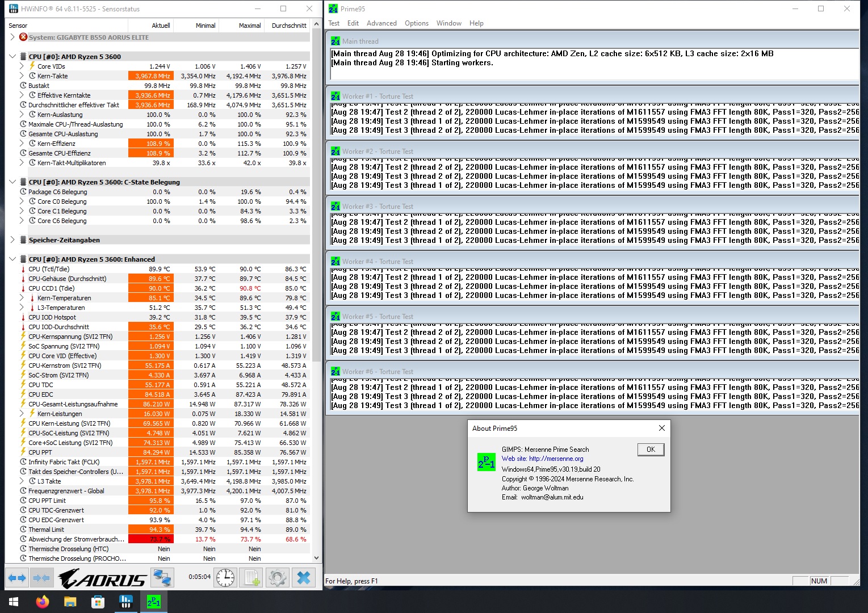Reset the HWiNFO clock timer icon
The width and height of the screenshot is (868, 613).
(x=225, y=578)
